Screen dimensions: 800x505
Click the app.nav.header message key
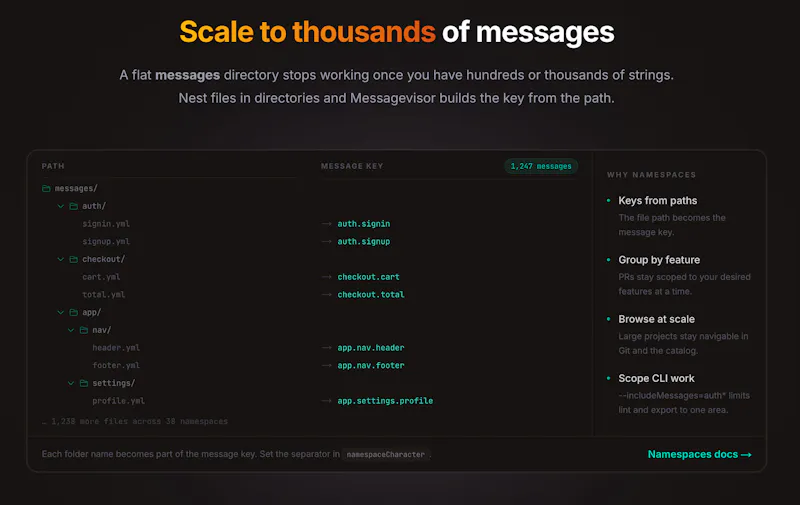(x=371, y=347)
